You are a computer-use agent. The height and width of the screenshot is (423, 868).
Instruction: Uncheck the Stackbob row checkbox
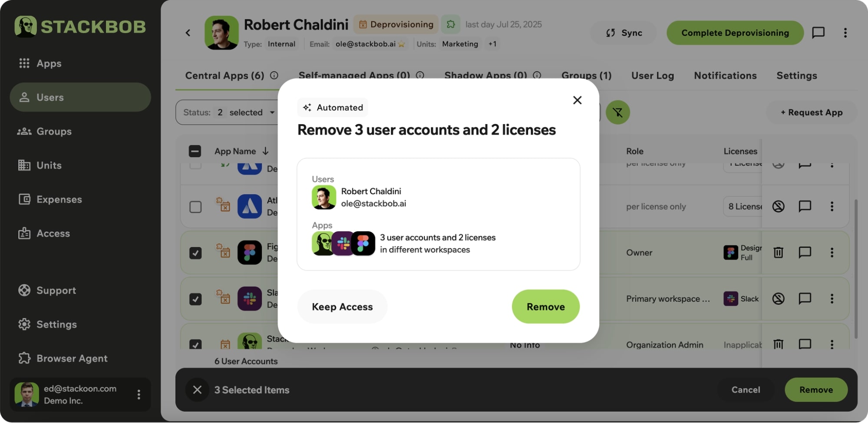pos(195,344)
